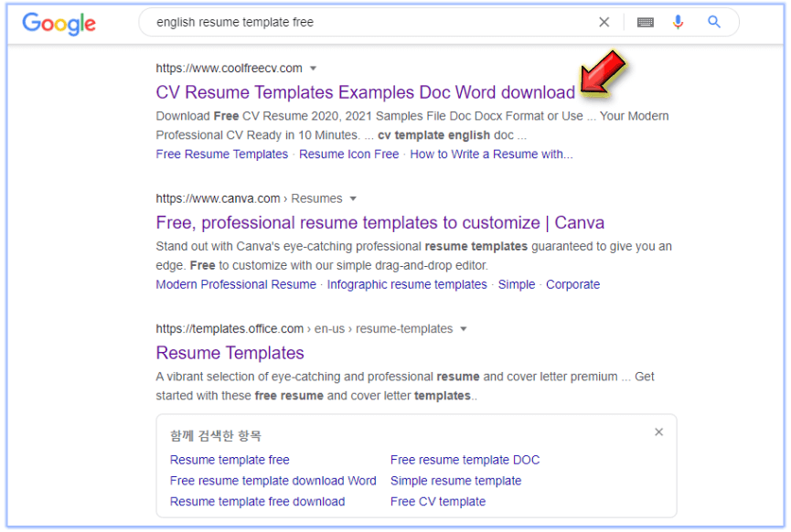The height and width of the screenshot is (532, 791).
Task: Open the Resume Icon Free sitelink
Action: pyautogui.click(x=349, y=154)
